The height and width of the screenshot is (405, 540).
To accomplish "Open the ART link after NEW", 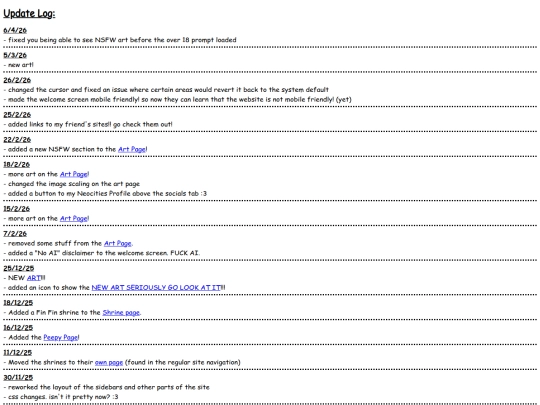I will (x=34, y=278).
